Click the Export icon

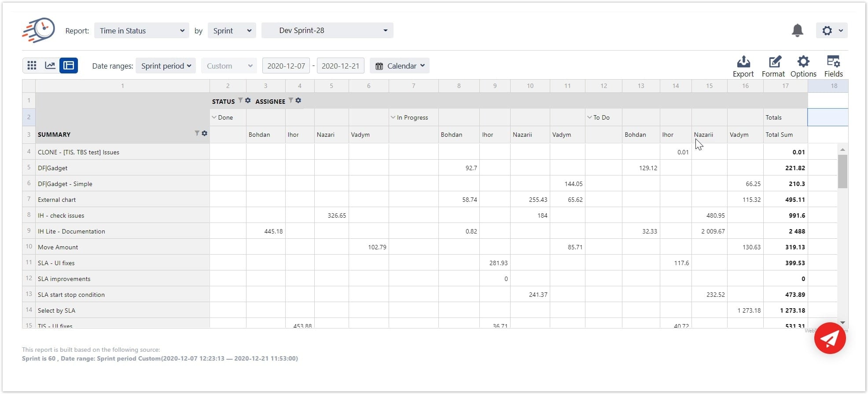(743, 66)
